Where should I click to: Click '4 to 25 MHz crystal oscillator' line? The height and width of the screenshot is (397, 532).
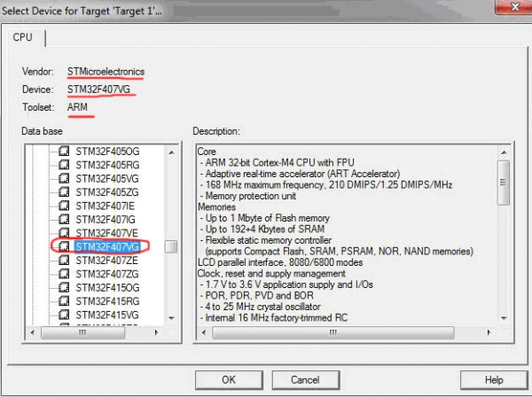pos(261,307)
